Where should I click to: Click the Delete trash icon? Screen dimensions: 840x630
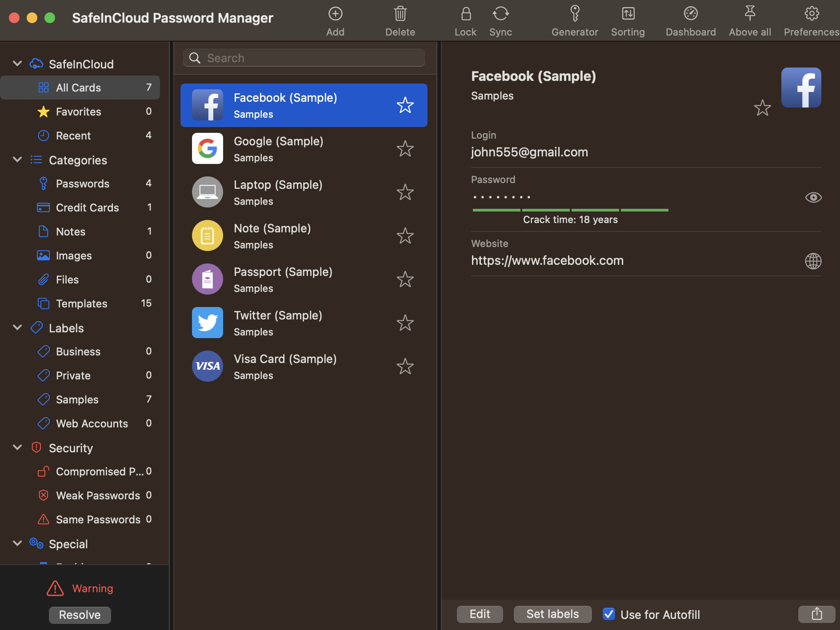click(x=400, y=14)
